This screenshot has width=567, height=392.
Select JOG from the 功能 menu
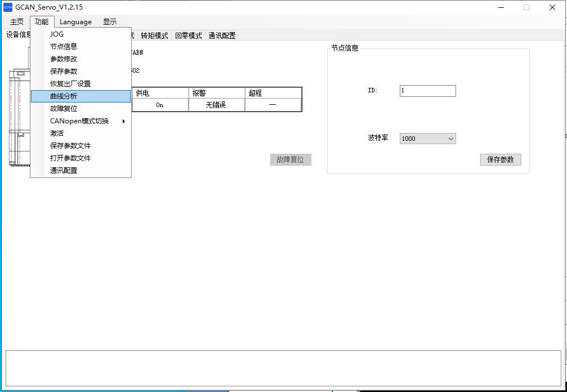[x=57, y=34]
